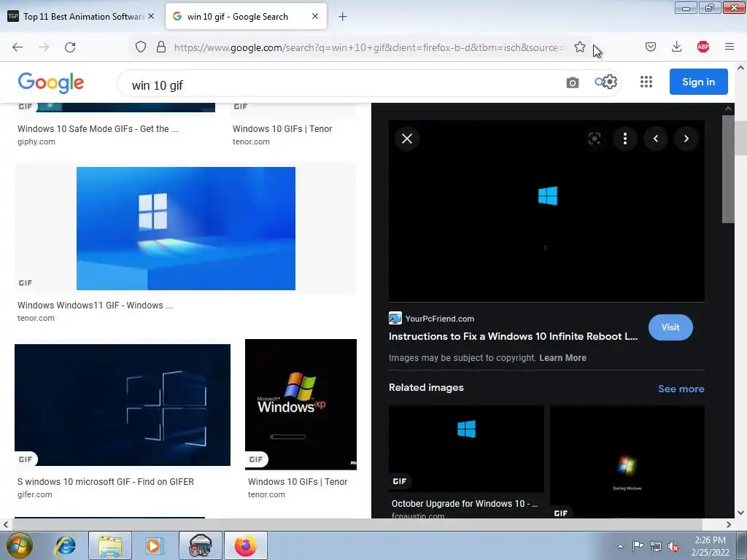Click the taskbar clock showing 2:26 PM
This screenshot has height=560, width=747.
point(711,545)
